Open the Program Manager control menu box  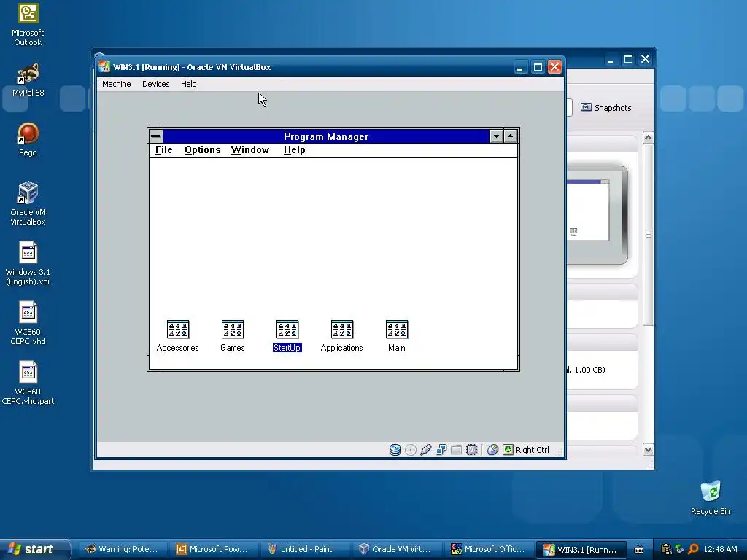click(x=156, y=136)
